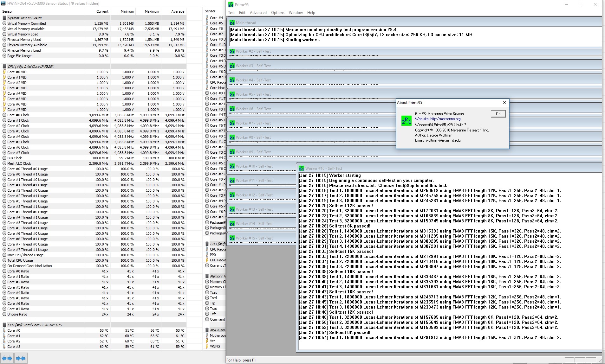Click the icon beside Total CPU Usage
The image size is (605, 364).
4,260
